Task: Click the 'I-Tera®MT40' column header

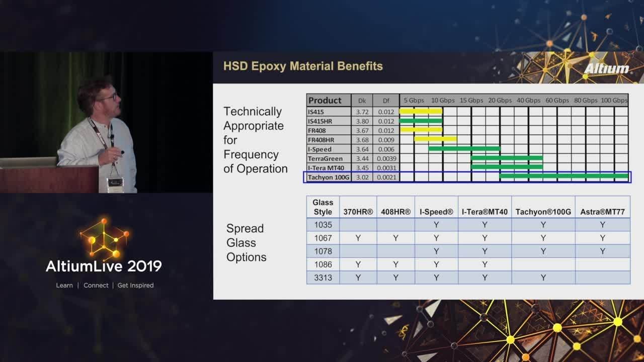Action: (485, 212)
